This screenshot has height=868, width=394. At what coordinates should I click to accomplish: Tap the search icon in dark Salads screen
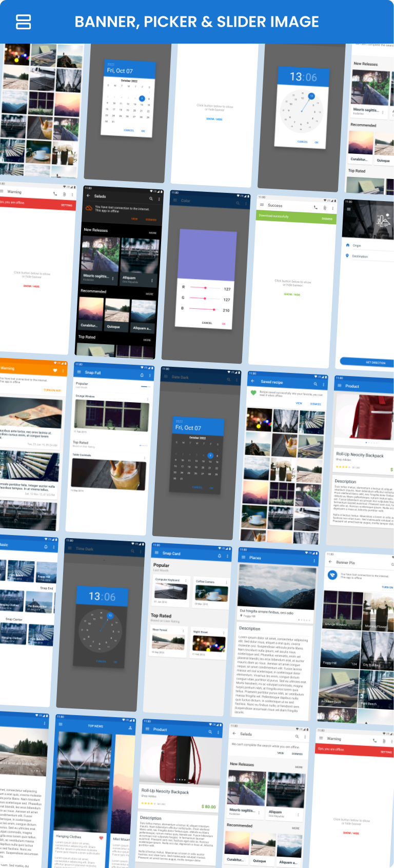(x=151, y=198)
